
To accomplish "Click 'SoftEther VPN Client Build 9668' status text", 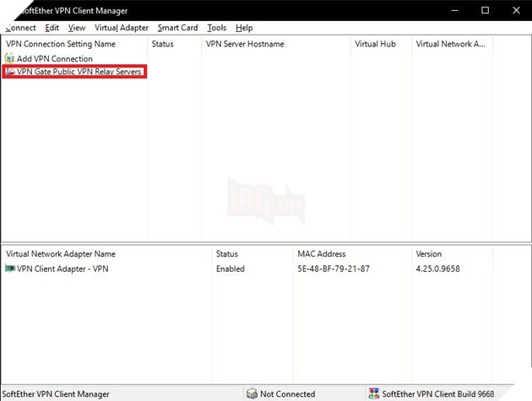I will point(437,394).
